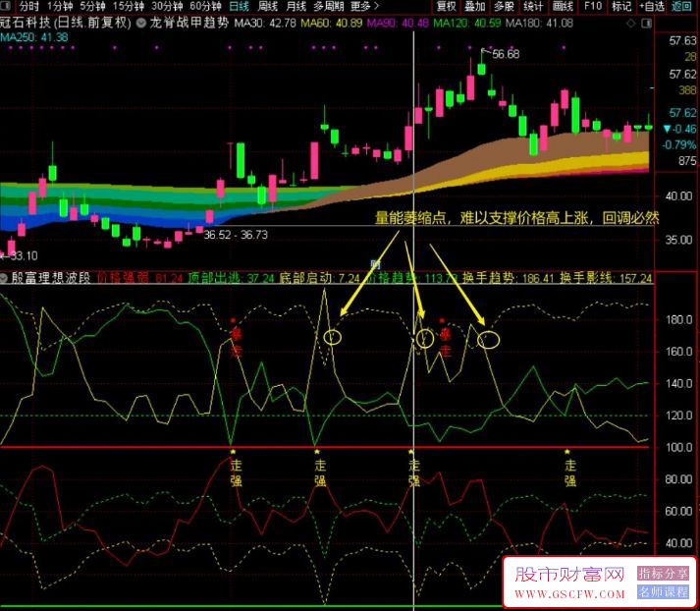700x611 pixels.
Task: Switch to 日线 daily chart tab
Action: pos(239,6)
